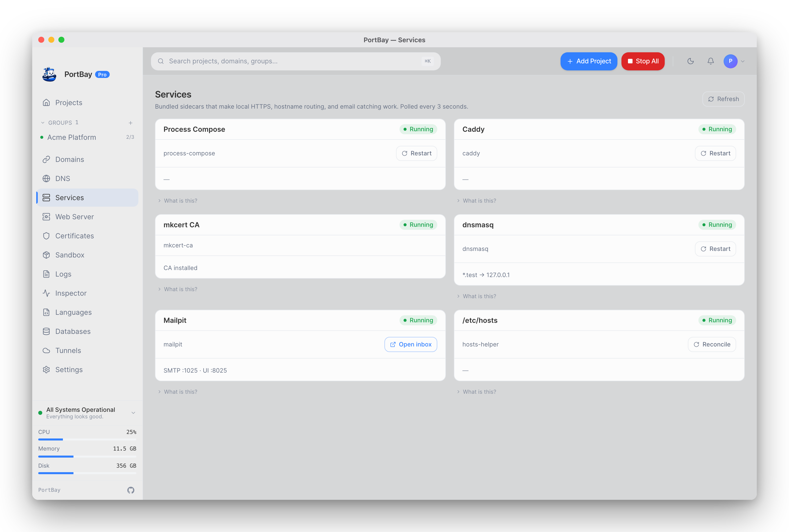Screen dimensions: 789x532
Task: Click the Web Server icon
Action: [47, 217]
